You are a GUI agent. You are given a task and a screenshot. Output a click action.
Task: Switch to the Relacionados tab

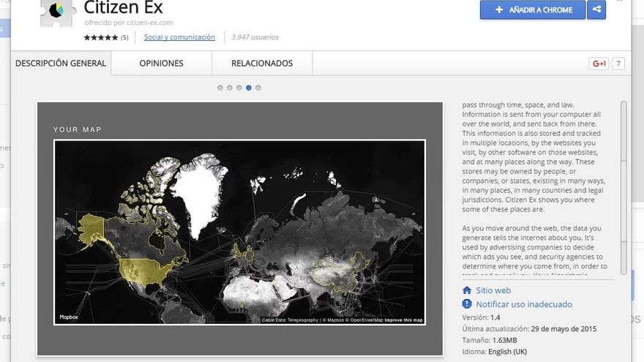click(x=262, y=64)
